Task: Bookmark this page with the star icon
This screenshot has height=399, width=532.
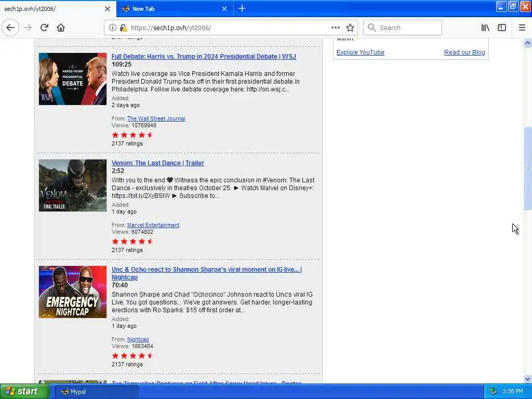Action: pyautogui.click(x=350, y=28)
